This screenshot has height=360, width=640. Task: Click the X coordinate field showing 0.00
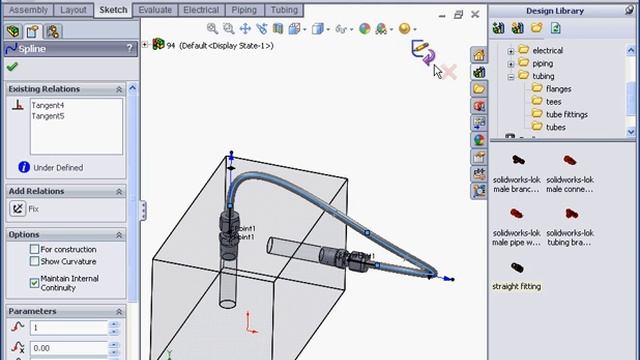pyautogui.click(x=69, y=348)
